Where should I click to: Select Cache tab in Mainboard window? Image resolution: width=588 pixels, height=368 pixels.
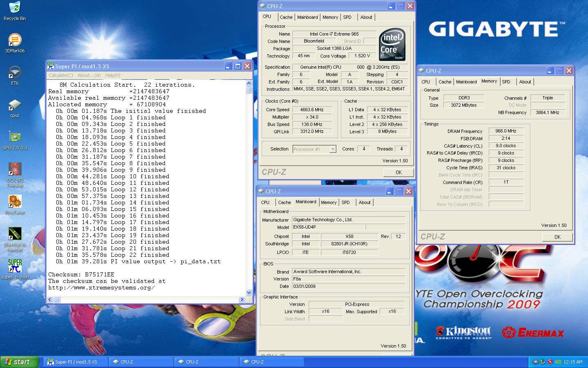[284, 202]
